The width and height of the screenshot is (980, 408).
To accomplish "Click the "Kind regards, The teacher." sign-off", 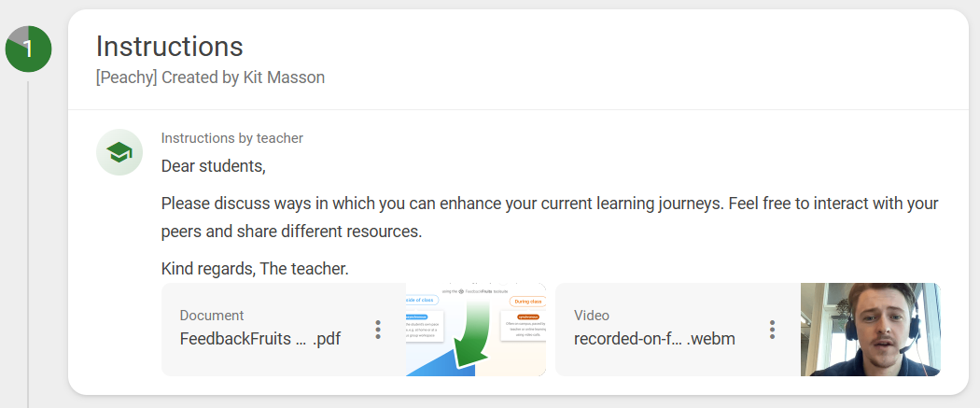I will 255,269.
